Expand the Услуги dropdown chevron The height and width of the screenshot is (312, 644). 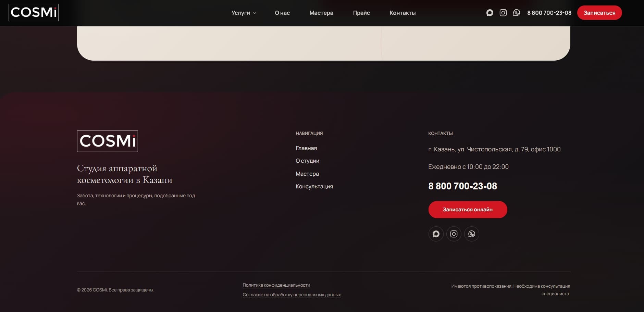click(255, 13)
